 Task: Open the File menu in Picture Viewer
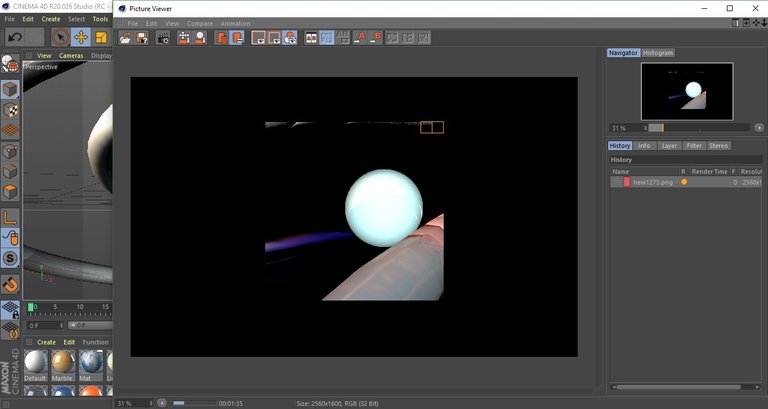click(x=132, y=24)
